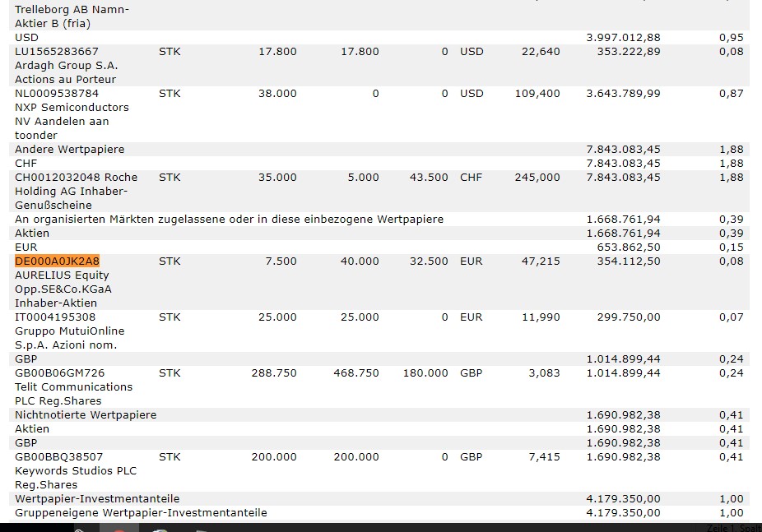
Task: Select the NXP price value 109,400
Action: click(x=537, y=94)
